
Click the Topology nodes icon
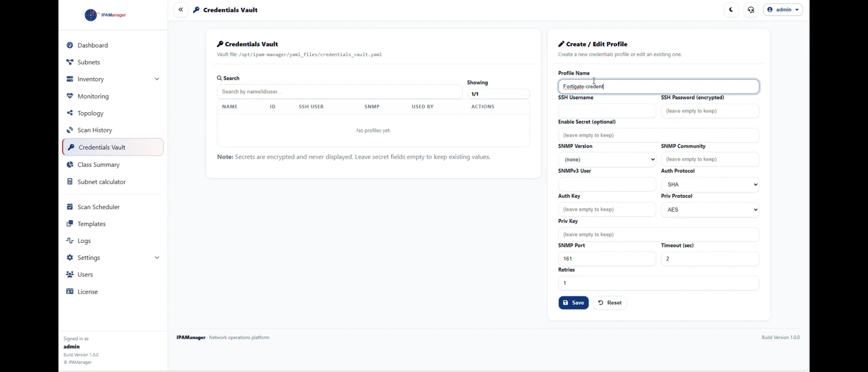[x=70, y=113]
